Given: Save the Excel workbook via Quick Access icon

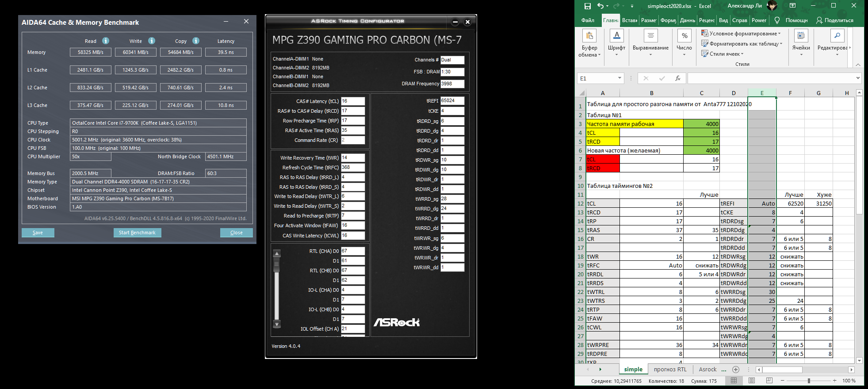Looking at the screenshot, I should coord(587,6).
